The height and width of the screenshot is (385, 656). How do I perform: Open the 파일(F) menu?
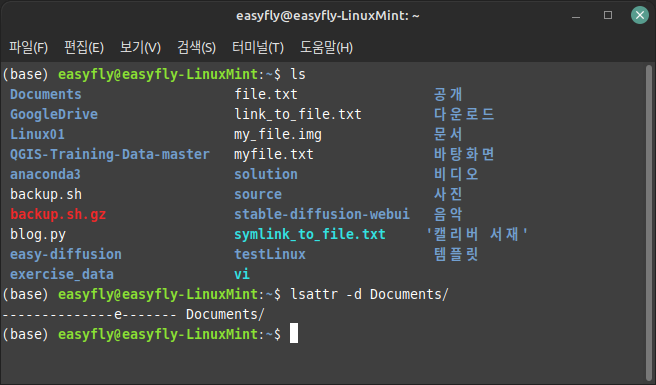[x=28, y=47]
